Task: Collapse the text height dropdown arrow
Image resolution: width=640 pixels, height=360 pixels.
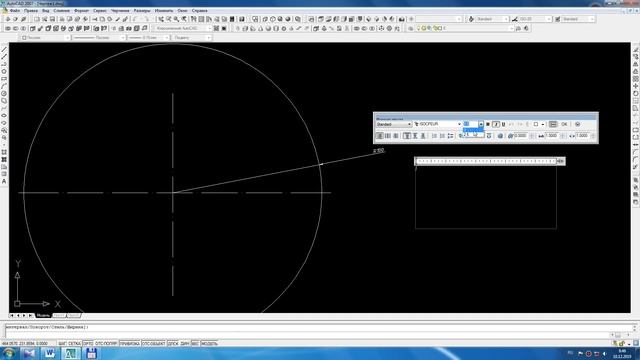Action: 481,124
